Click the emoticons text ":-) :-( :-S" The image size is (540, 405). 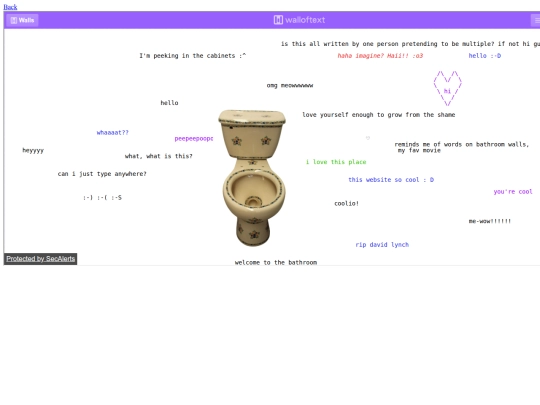tap(102, 197)
